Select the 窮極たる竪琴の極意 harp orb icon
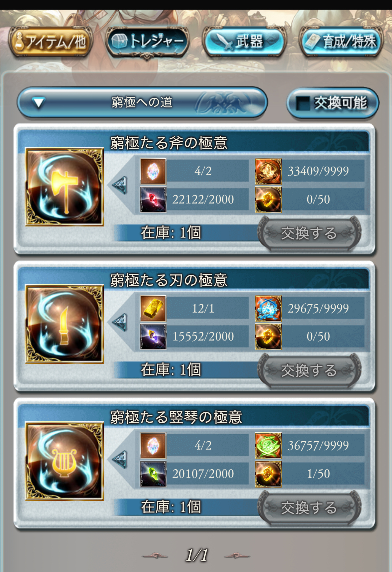The width and height of the screenshot is (392, 572). click(x=65, y=461)
